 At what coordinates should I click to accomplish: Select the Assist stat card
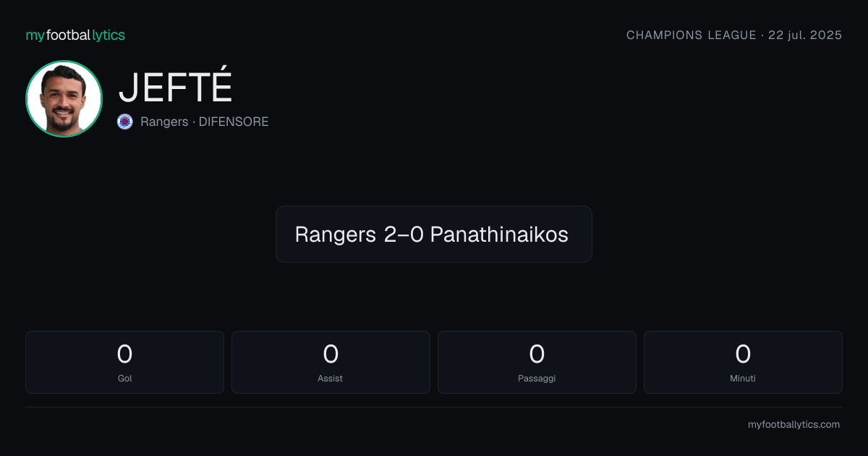pos(331,362)
